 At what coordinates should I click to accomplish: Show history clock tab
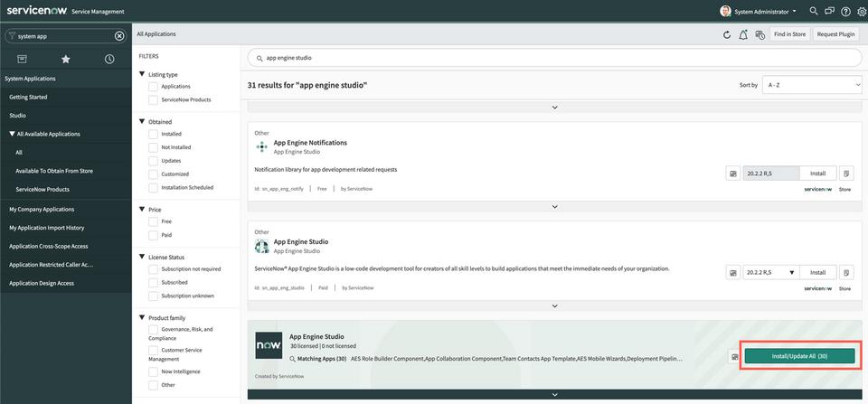[x=109, y=59]
